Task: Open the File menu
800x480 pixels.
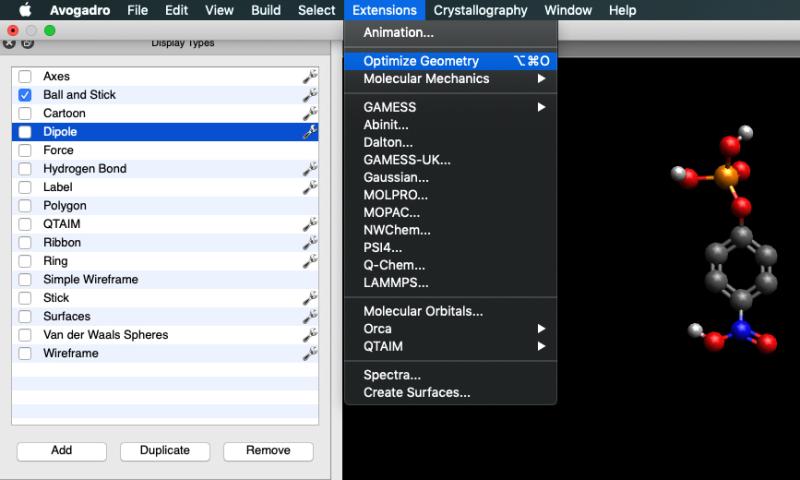Action: (x=138, y=10)
